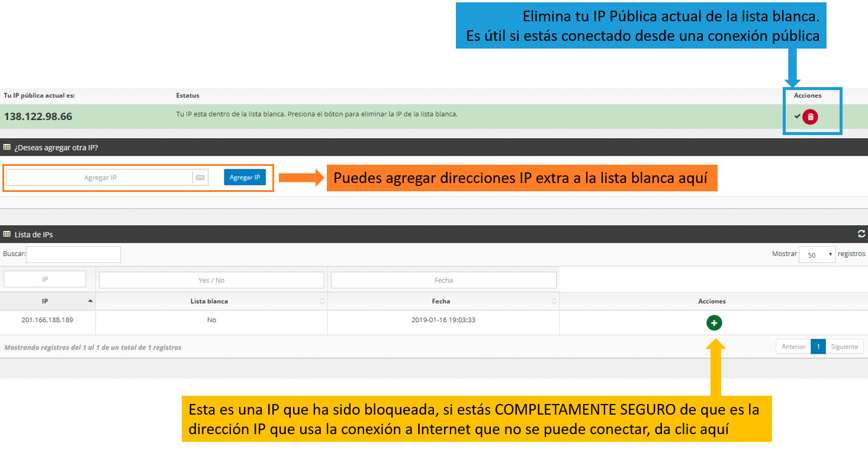The width and height of the screenshot is (868, 449).
Task: Select page 1 in pagination
Action: coord(818,347)
